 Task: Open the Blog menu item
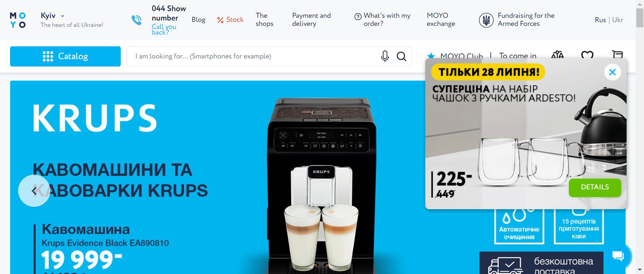click(199, 20)
